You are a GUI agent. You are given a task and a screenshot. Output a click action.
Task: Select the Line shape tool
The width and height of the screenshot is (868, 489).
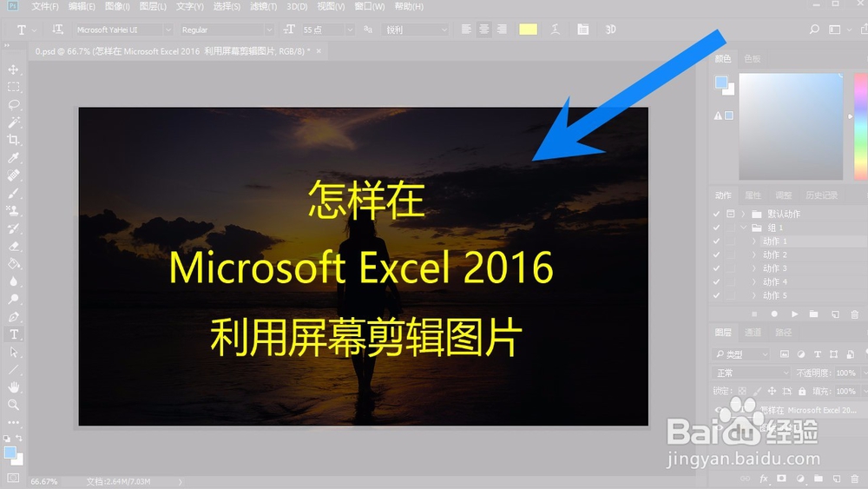tap(13, 370)
